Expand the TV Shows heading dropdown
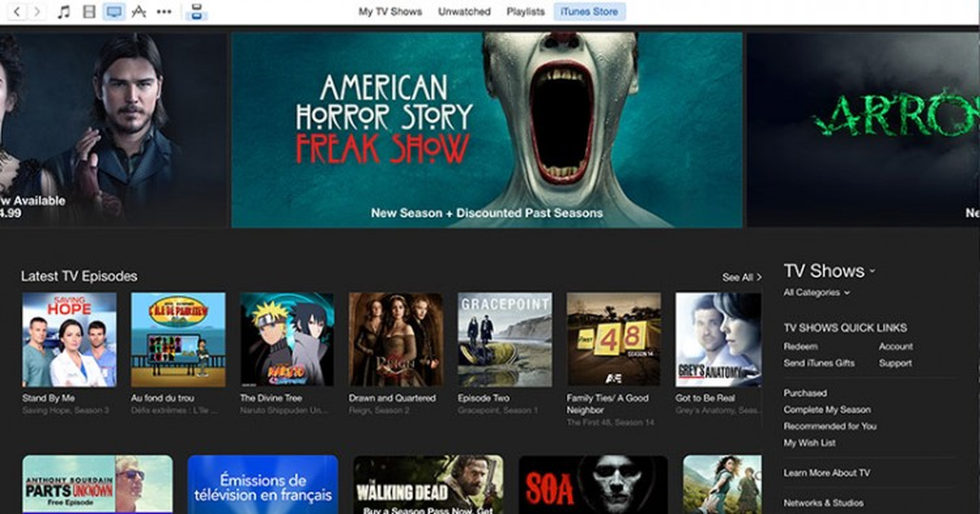 [x=829, y=270]
